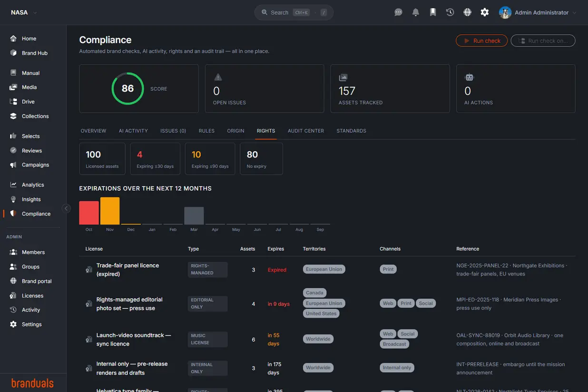
Task: Click the Analytics chart icon
Action: [x=13, y=185]
